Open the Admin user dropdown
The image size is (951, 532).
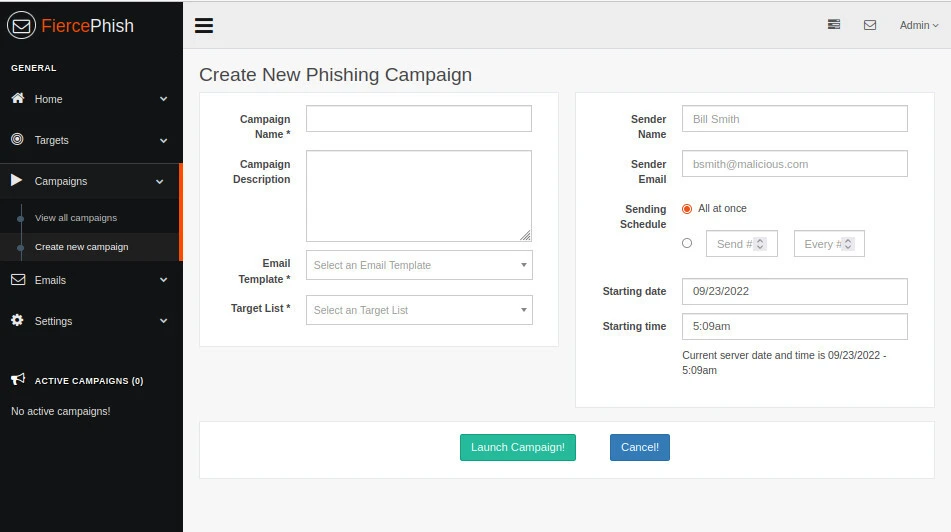coord(918,25)
